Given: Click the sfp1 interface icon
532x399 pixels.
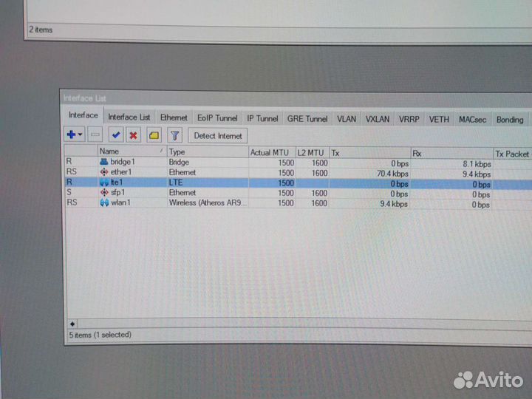Looking at the screenshot, I should [104, 192].
